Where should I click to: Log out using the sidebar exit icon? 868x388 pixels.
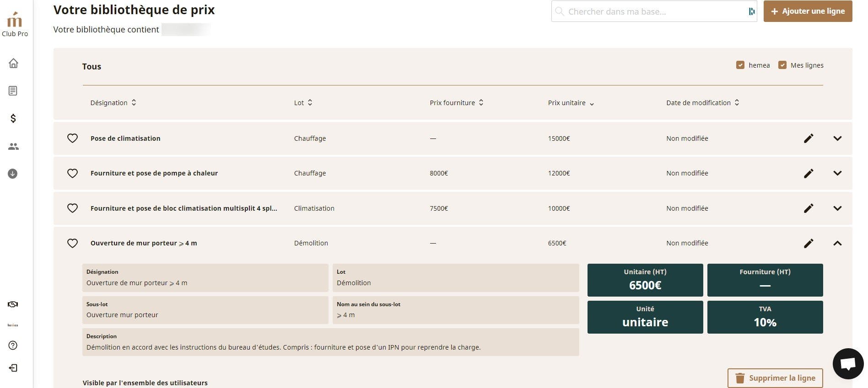tap(13, 368)
